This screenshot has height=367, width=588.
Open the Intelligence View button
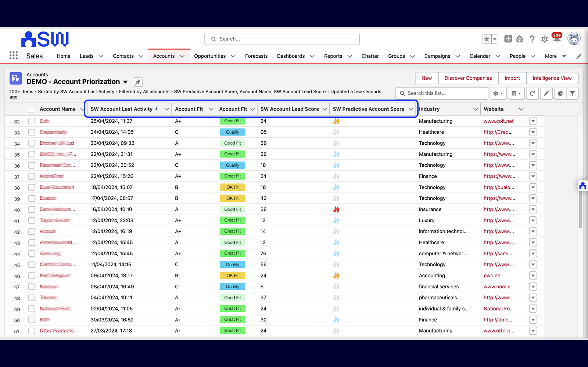(x=552, y=78)
